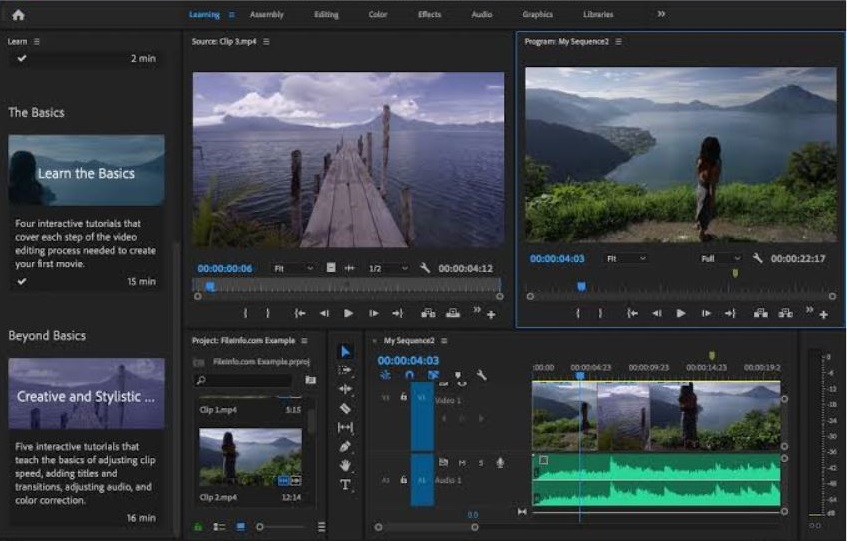Select the Hand tool
Viewport: 847px width, 541px height.
coord(345,465)
